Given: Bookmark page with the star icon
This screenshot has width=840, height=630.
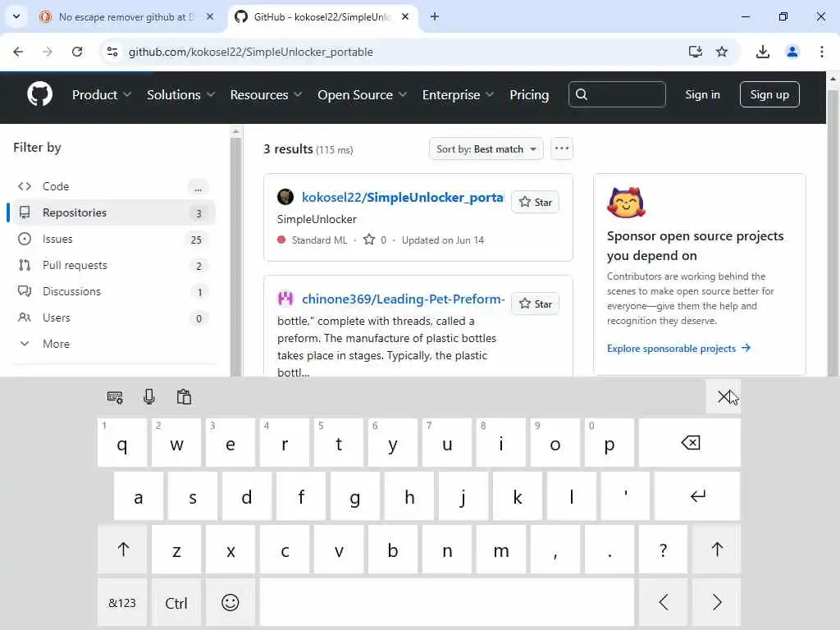Looking at the screenshot, I should (x=722, y=52).
